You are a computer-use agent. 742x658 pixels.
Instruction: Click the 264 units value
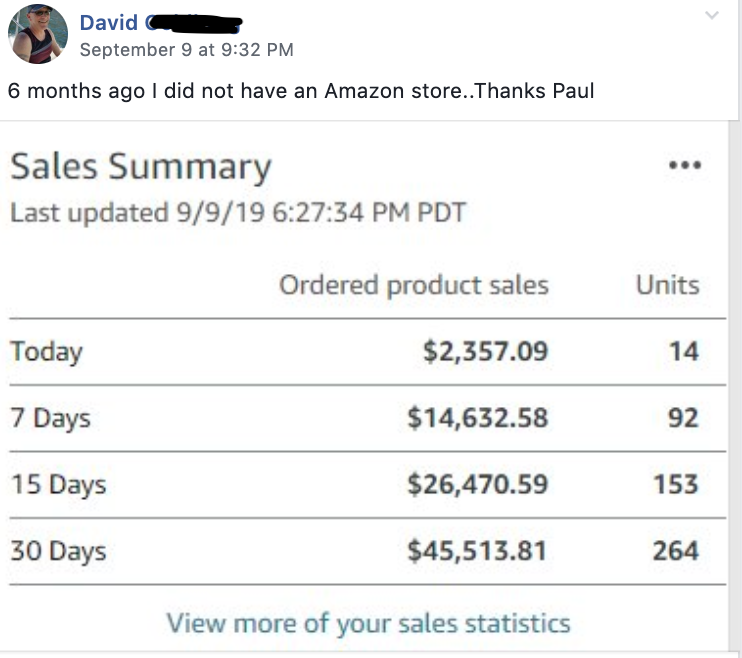(676, 551)
